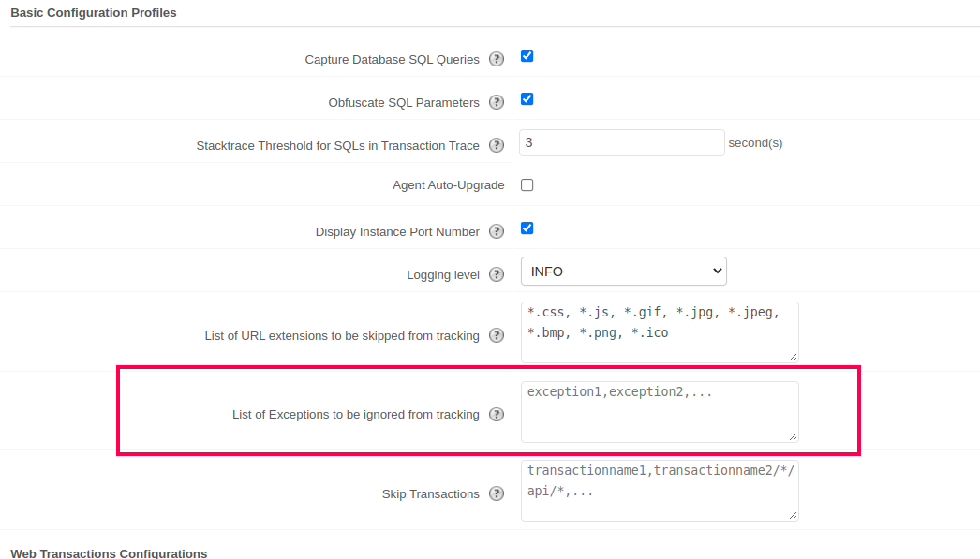Enable the Agent Auto-Upgrade checkbox
The image size is (980, 559).
527,185
